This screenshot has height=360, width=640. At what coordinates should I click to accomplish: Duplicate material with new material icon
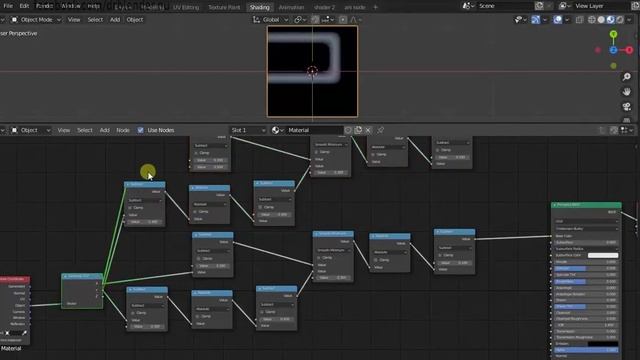(x=358, y=130)
